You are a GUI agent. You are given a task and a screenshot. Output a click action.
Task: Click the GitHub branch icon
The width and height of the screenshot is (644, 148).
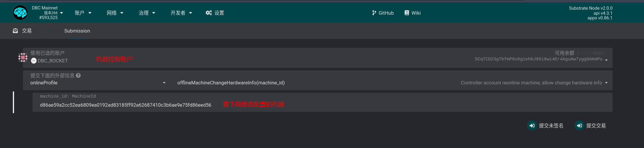click(374, 13)
